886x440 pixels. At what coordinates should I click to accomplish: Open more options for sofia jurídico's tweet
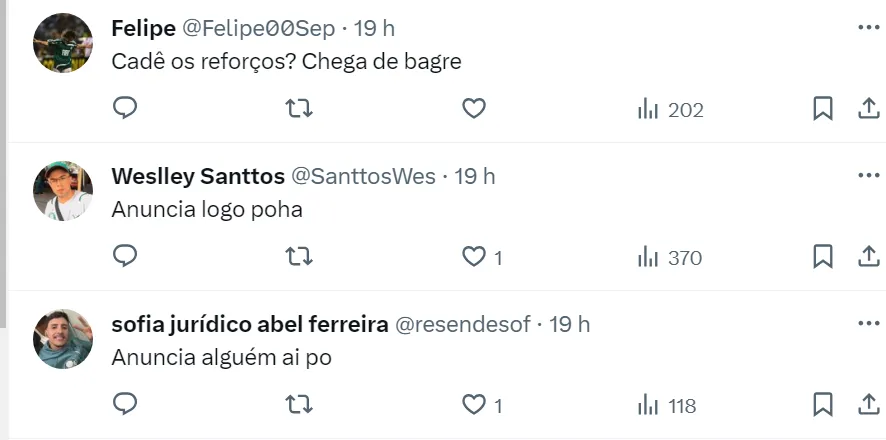click(868, 324)
